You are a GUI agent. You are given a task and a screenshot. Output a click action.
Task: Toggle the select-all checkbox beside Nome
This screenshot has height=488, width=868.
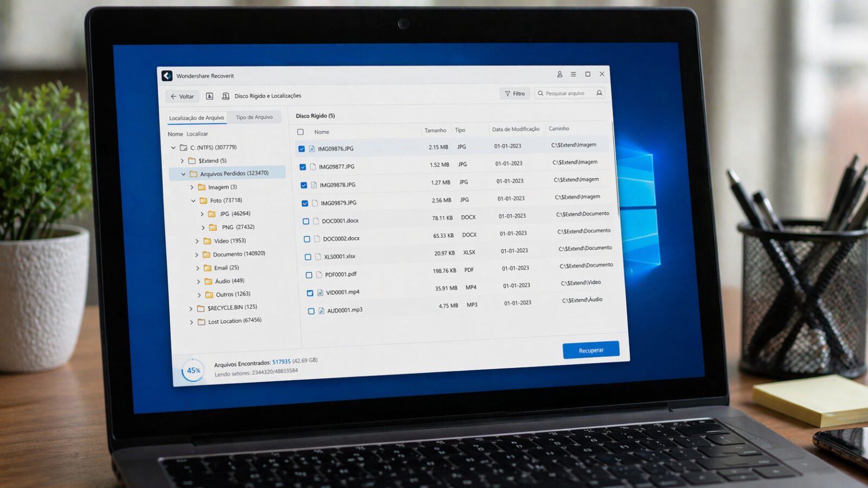click(301, 132)
